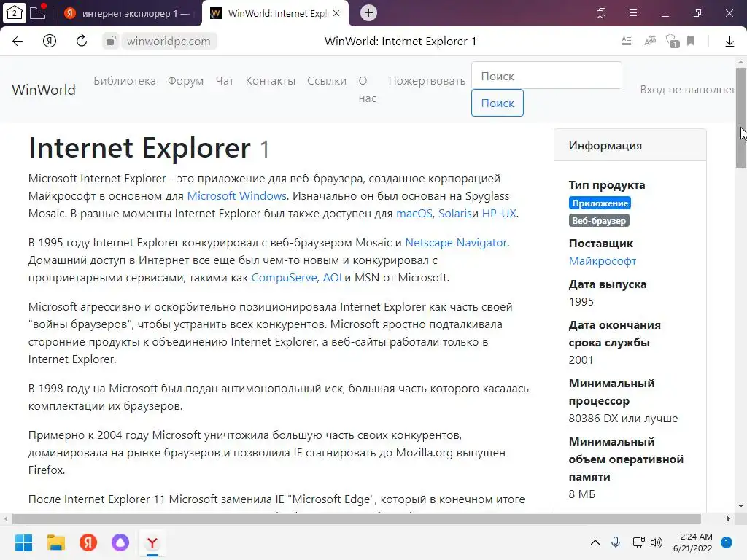The image size is (747, 560).
Task: Click the Поиск search button
Action: pos(498,103)
